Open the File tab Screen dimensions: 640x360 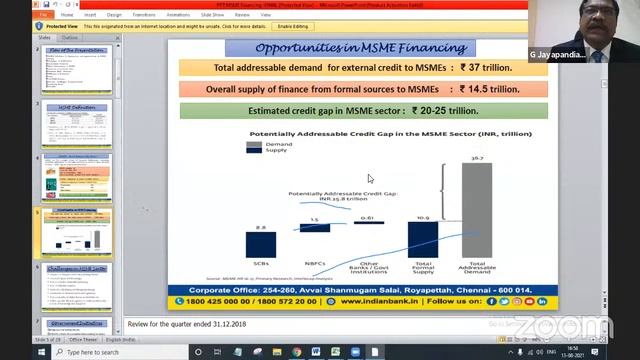coord(43,15)
